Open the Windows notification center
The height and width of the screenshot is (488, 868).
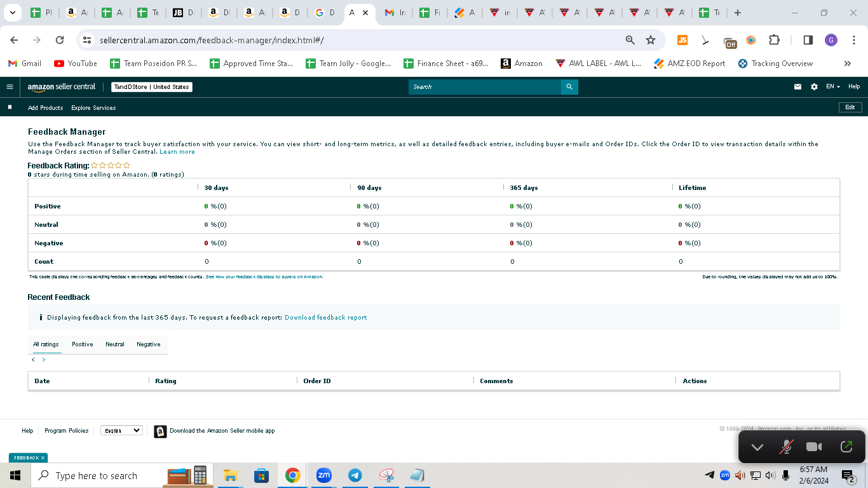(849, 475)
